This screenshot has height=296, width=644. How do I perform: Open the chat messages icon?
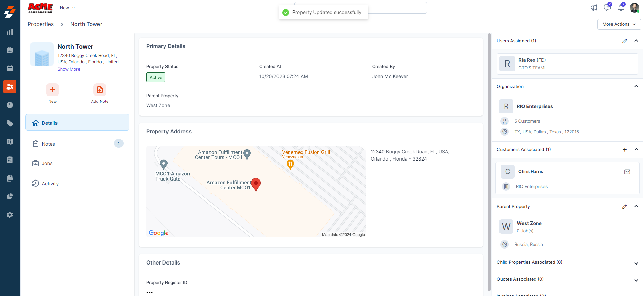coord(607,8)
